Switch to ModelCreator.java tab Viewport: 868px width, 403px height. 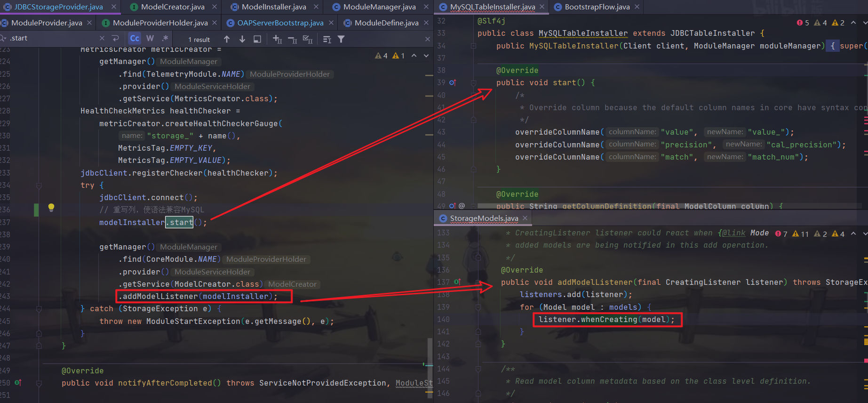tap(173, 7)
